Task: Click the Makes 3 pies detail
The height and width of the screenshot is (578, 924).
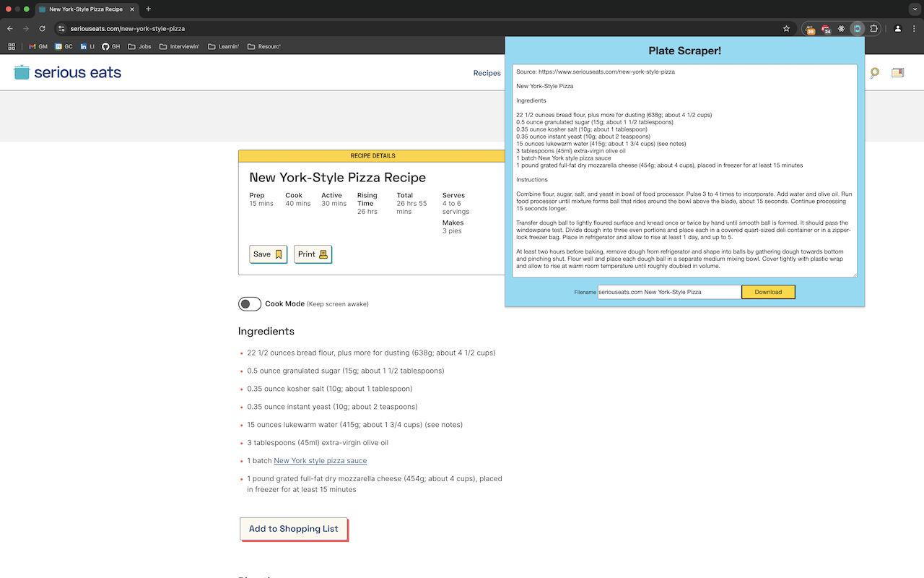Action: pos(453,227)
